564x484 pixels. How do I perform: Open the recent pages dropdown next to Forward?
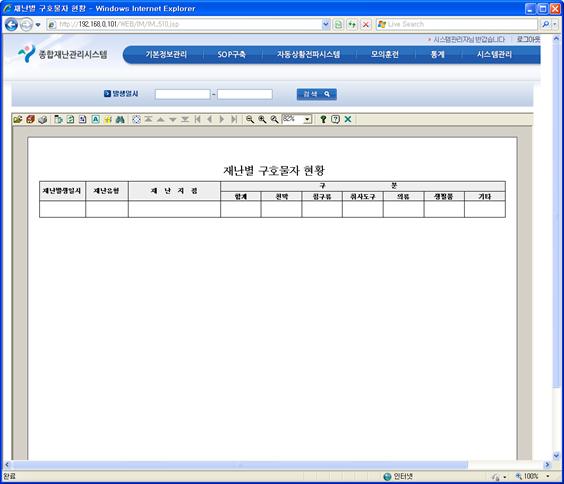point(38,25)
